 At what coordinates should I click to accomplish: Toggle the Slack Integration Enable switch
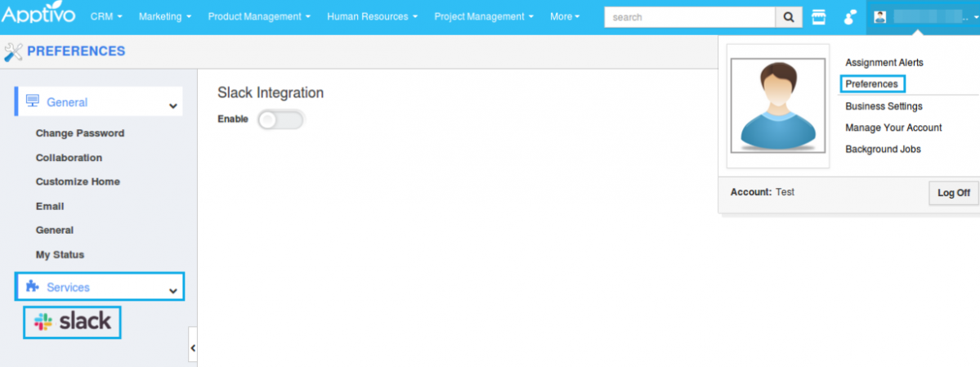tap(280, 119)
